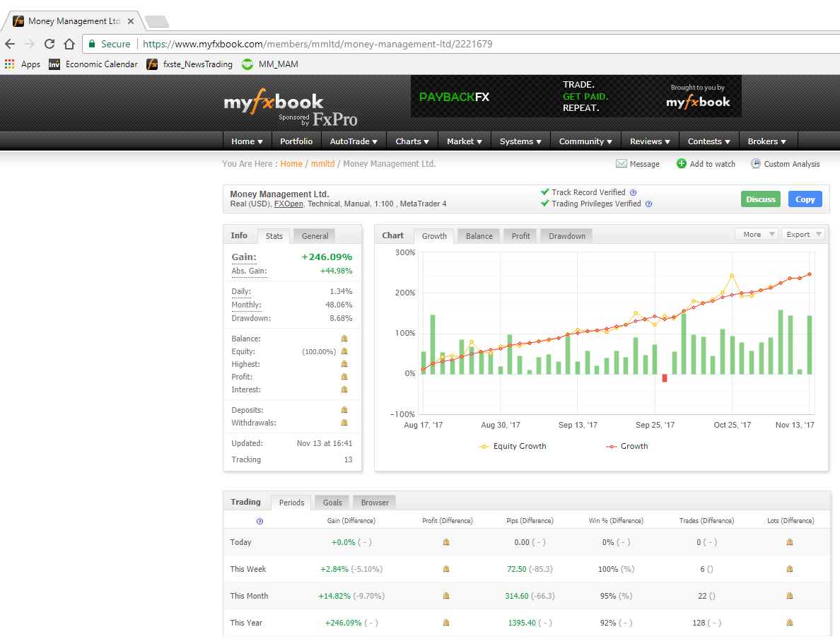Screen dimensions: 840x639
Task: Close the Money Management Ltd browser tab
Action: pos(131,21)
